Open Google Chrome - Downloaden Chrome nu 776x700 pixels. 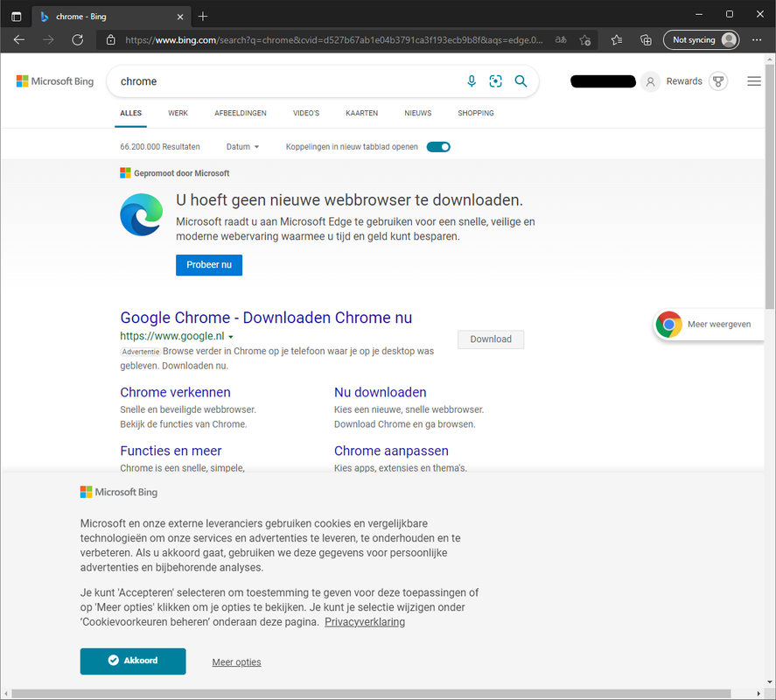click(266, 318)
